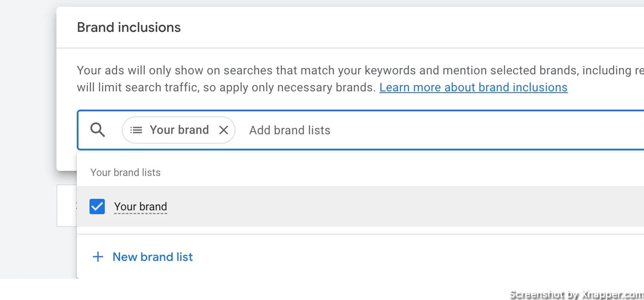Click the blank space in brand dropdown footer

tap(420, 257)
